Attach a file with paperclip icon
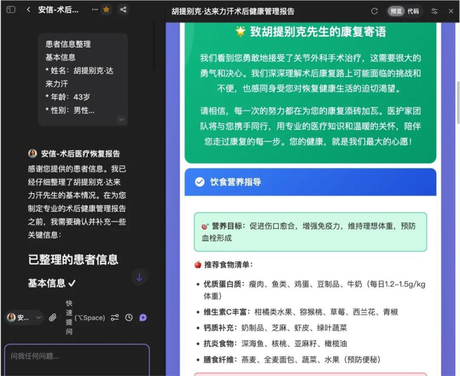 (x=53, y=318)
